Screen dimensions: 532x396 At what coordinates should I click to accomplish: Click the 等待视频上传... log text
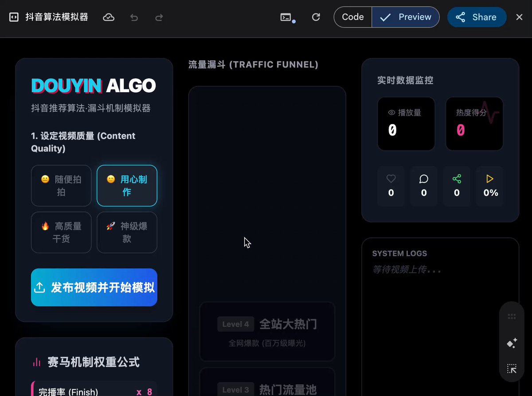407,269
